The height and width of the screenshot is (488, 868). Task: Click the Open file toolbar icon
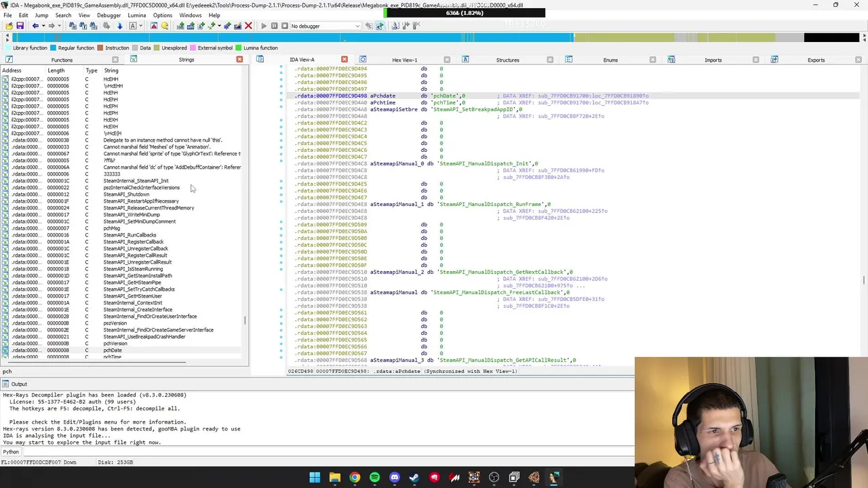pos(9,26)
